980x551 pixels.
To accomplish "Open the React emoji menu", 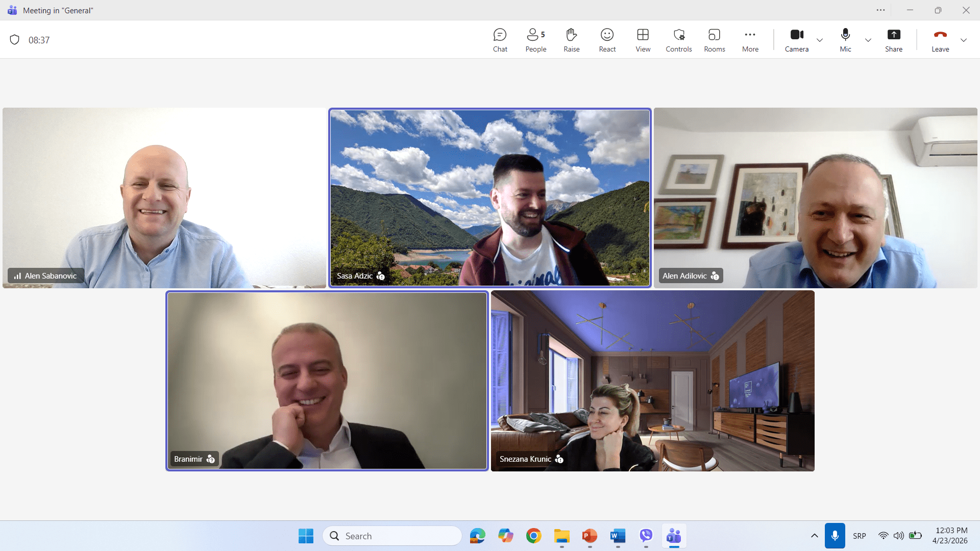I will [607, 40].
